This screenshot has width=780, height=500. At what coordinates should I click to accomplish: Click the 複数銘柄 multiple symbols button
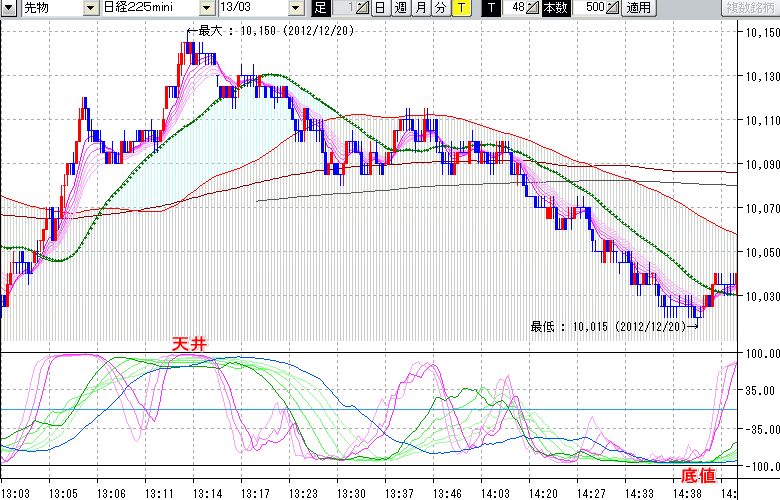tap(752, 8)
